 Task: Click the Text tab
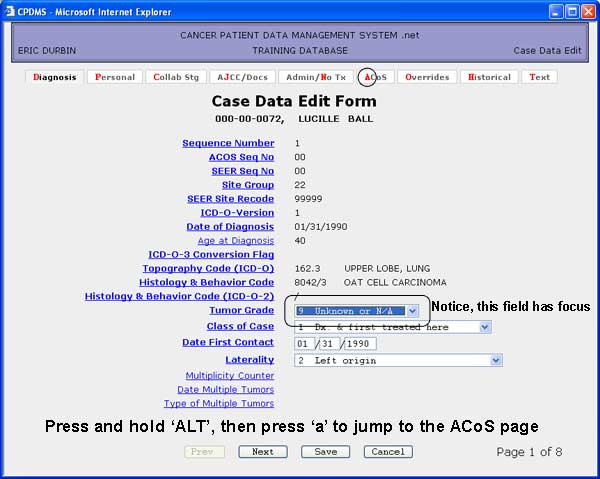[x=539, y=77]
